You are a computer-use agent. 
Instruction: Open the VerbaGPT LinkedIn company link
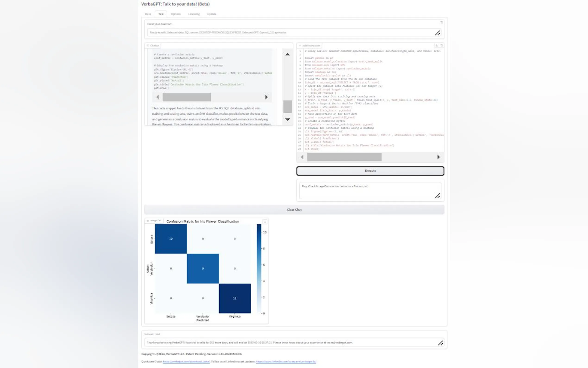(286, 362)
